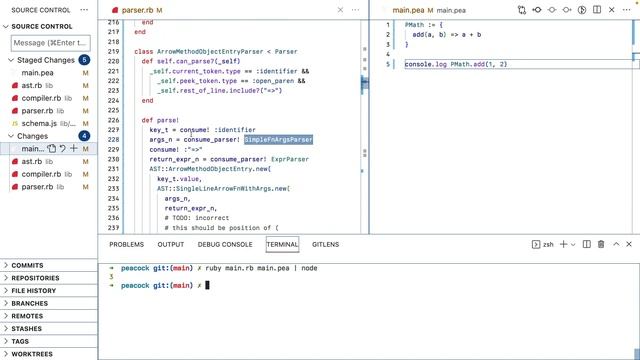
Task: Close the main.pea editor
Action: coord(611,10)
